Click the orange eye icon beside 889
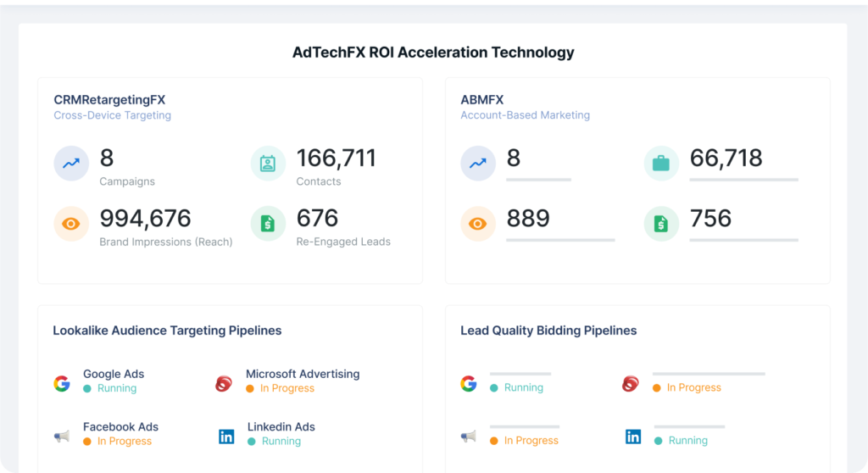 click(x=478, y=224)
